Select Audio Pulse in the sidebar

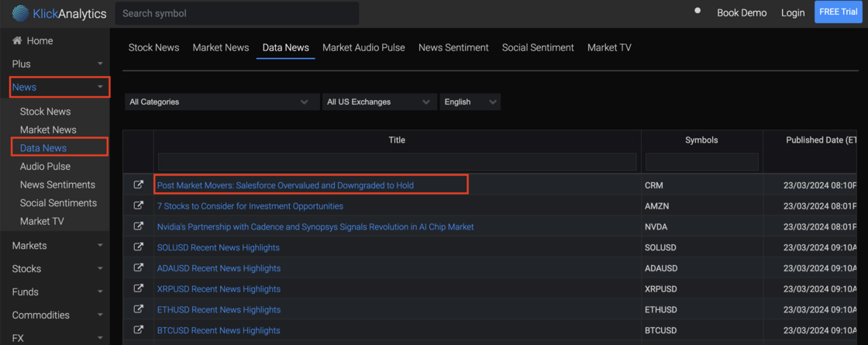tap(46, 166)
